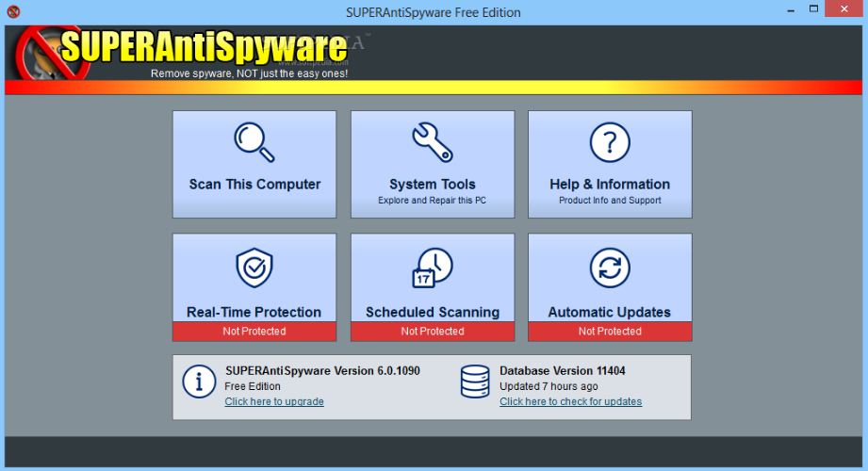Screen dimensions: 868x471
Task: Click SUPERAntiSpyware Version 6.0.1090 text
Action: [x=322, y=371]
